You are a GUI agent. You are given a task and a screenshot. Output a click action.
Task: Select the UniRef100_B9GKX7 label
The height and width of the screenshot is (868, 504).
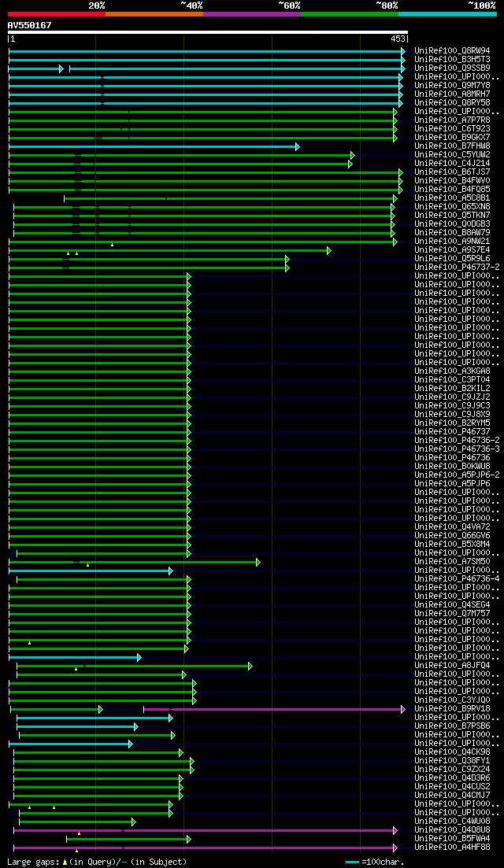452,138
